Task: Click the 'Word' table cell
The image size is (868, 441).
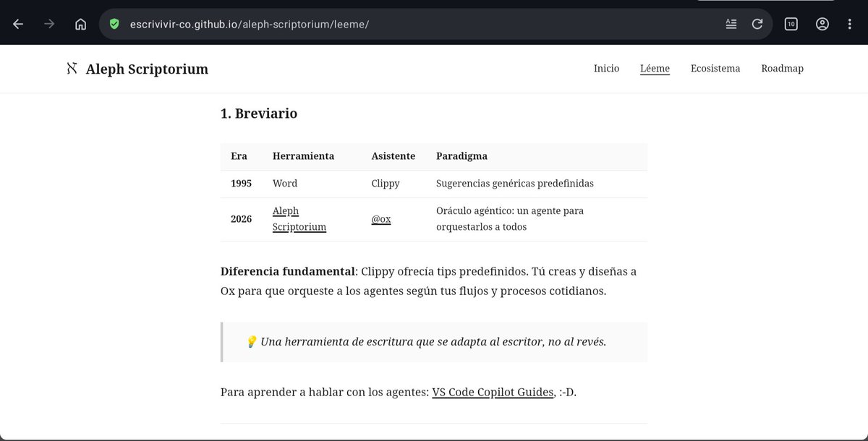Action: (285, 184)
